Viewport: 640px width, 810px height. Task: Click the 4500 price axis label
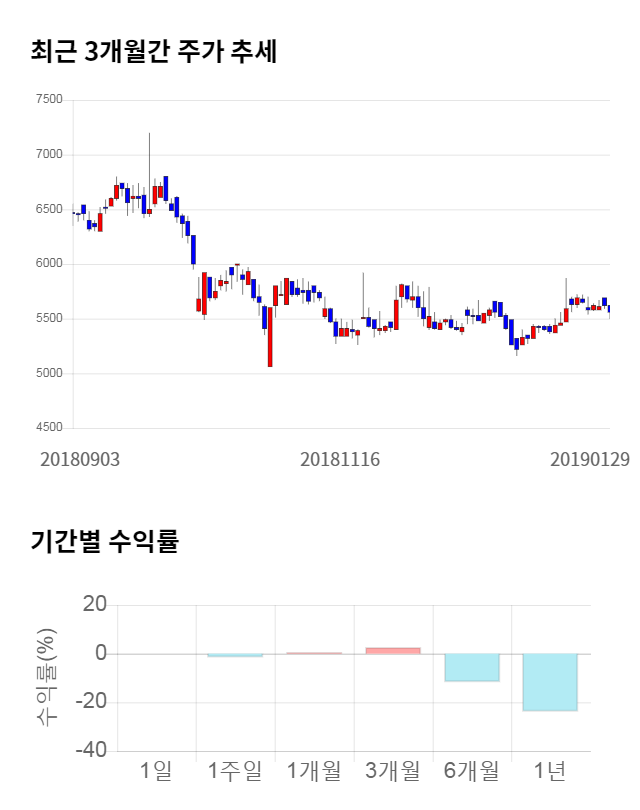point(48,428)
